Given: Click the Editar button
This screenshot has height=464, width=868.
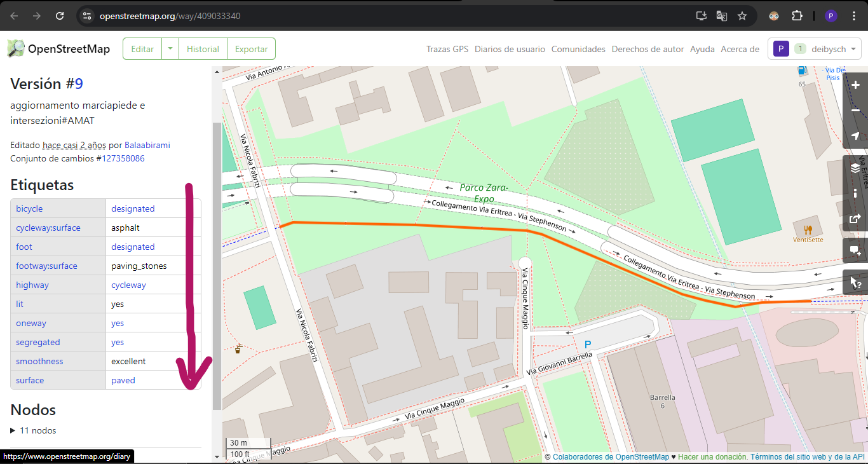Looking at the screenshot, I should tap(142, 49).
